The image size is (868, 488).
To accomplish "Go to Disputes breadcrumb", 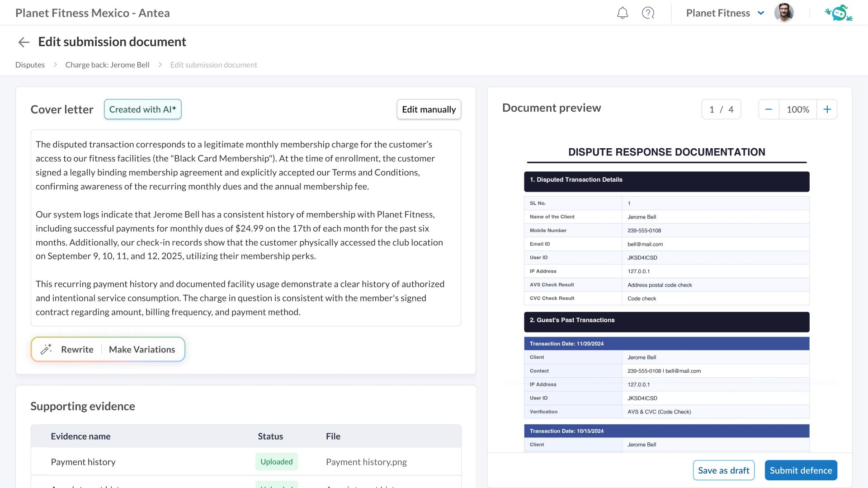I will tap(30, 65).
